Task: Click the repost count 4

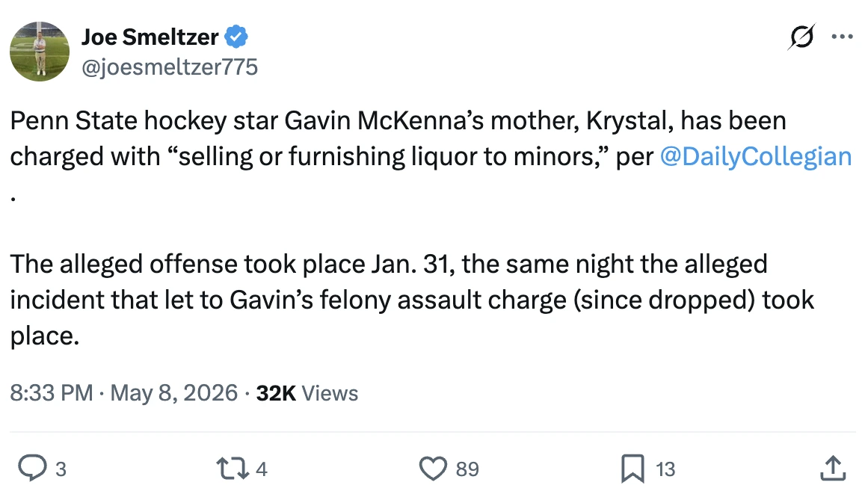Action: 261,469
